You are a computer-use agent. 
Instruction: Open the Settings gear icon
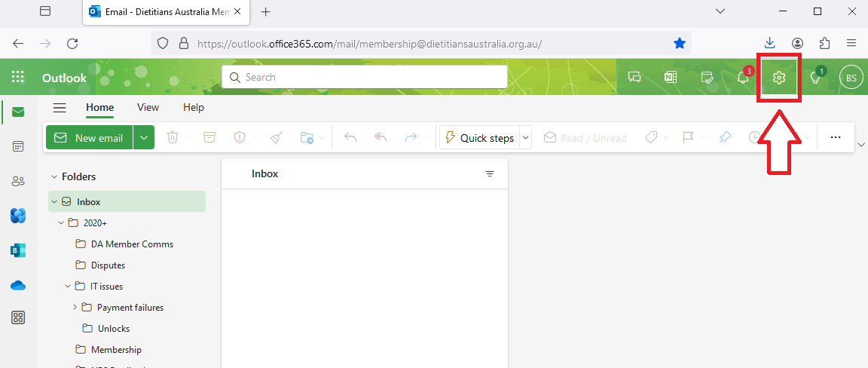tap(779, 77)
